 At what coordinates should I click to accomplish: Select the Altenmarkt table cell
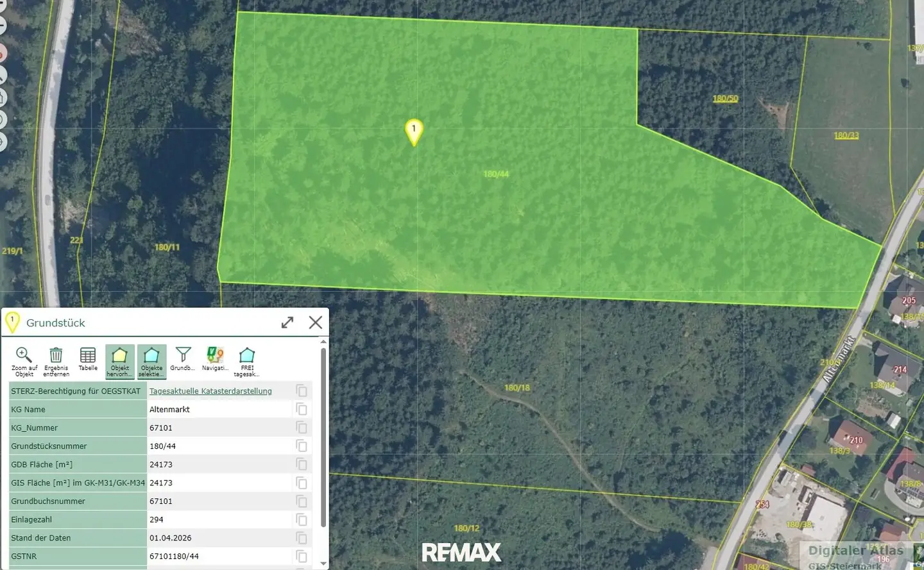coord(220,409)
